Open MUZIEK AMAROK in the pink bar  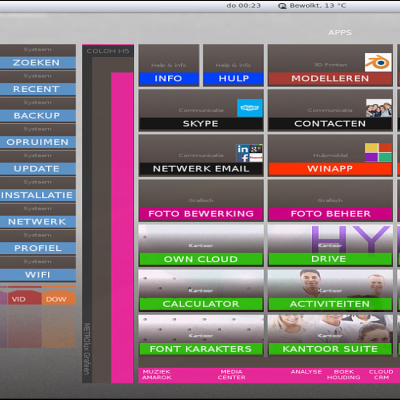pyautogui.click(x=157, y=374)
